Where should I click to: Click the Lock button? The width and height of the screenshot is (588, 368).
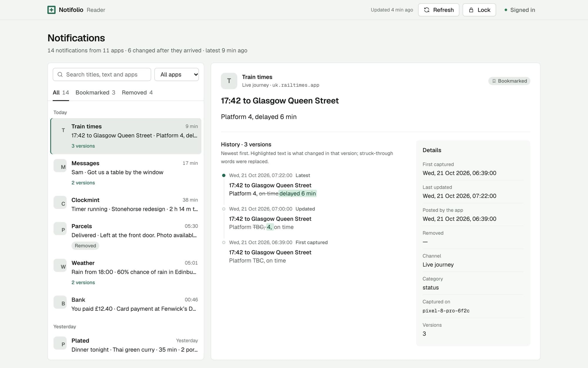click(x=479, y=10)
